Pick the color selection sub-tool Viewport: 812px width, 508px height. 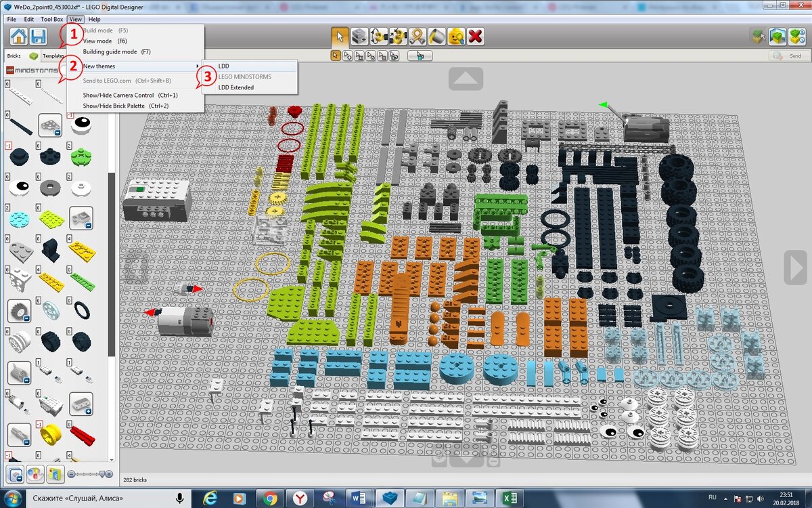371,56
